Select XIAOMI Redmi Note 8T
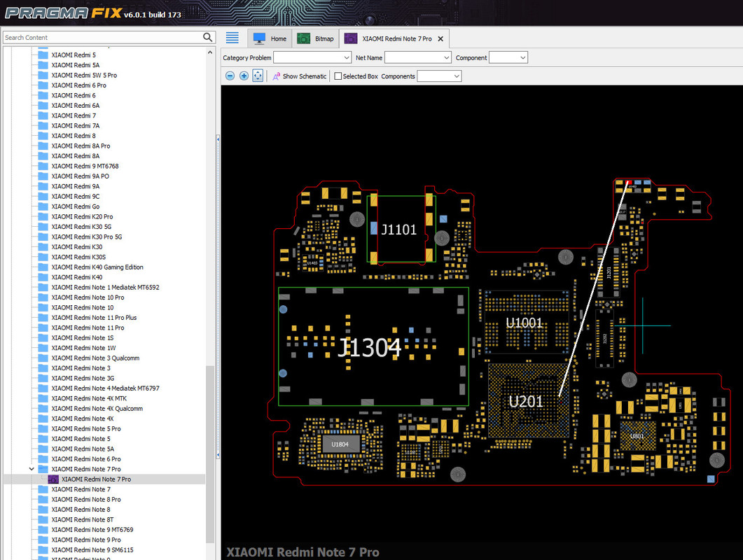This screenshot has height=560, width=743. click(83, 519)
